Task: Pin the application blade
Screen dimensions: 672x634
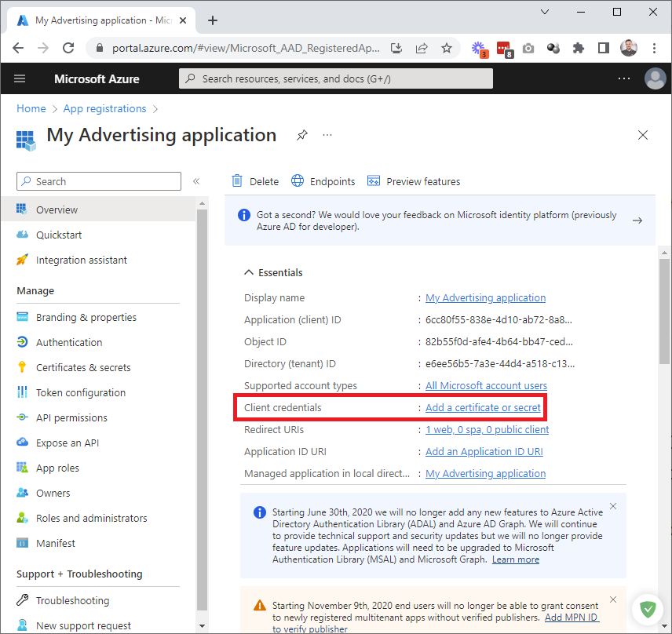Action: point(301,135)
